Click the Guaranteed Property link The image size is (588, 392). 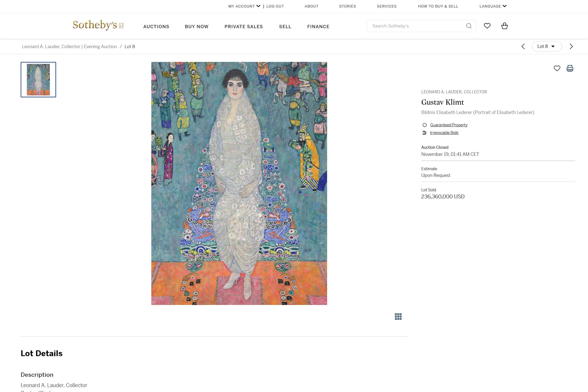pyautogui.click(x=449, y=125)
